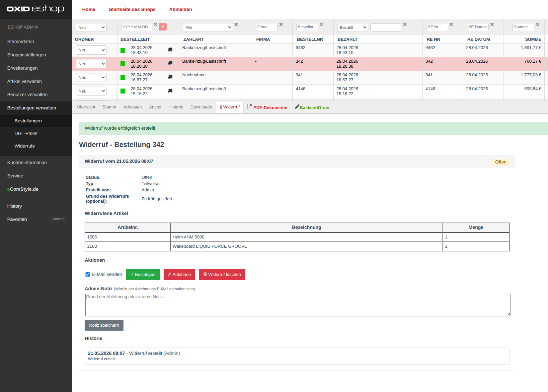
Task: Clear the RE Datum filter
Action: tap(492, 25)
